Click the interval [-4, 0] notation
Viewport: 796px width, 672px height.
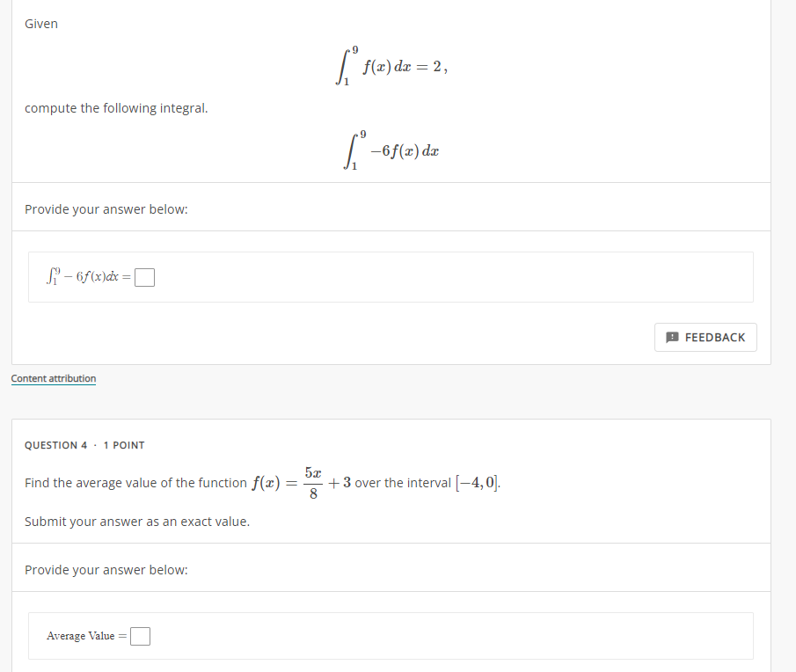coord(478,482)
